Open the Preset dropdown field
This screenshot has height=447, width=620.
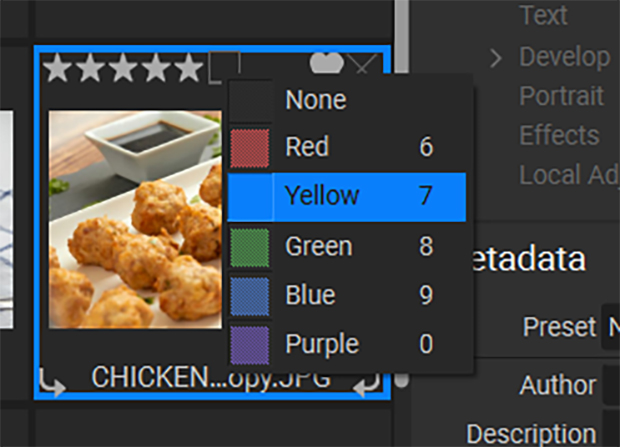coord(611,327)
